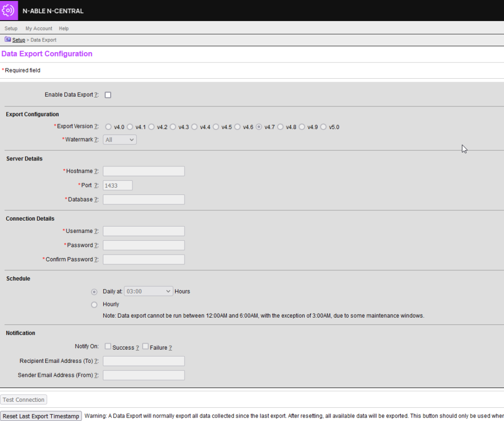Select export version v4.9

(x=302, y=127)
